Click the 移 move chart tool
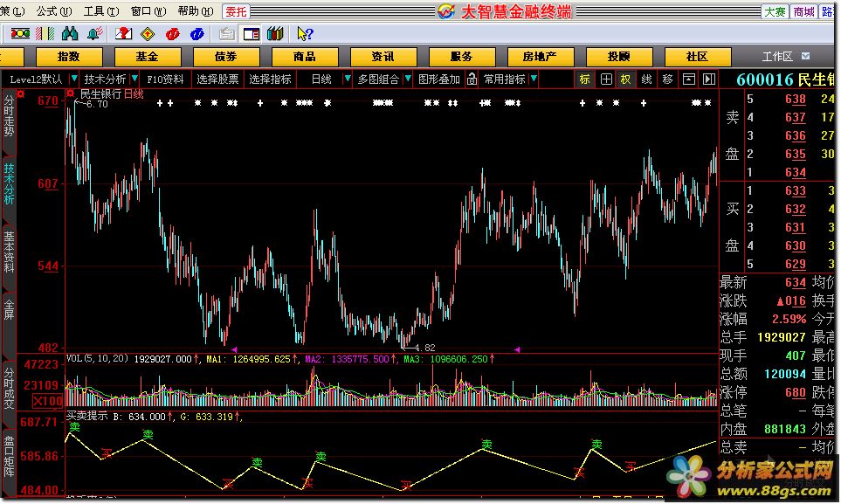This screenshot has height=504, width=841. [x=667, y=79]
